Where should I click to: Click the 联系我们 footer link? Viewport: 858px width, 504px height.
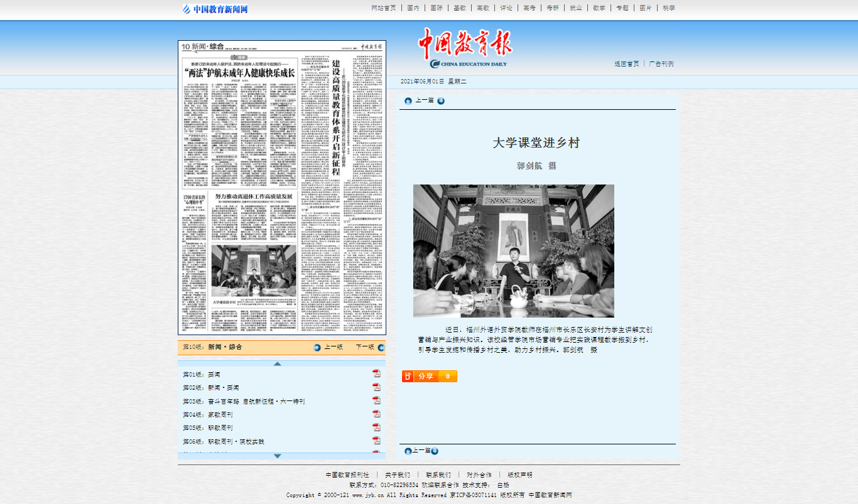click(438, 475)
